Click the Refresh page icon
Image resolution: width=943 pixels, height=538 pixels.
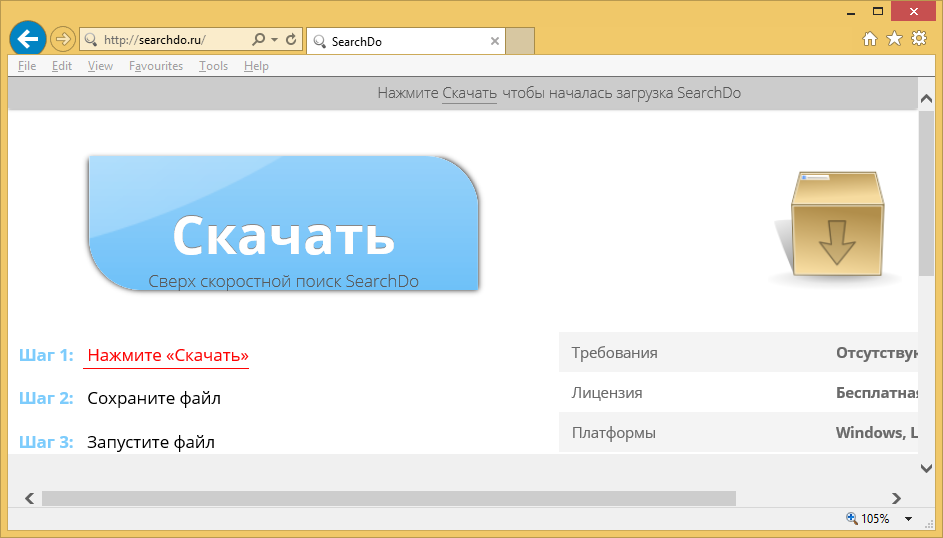tap(291, 40)
